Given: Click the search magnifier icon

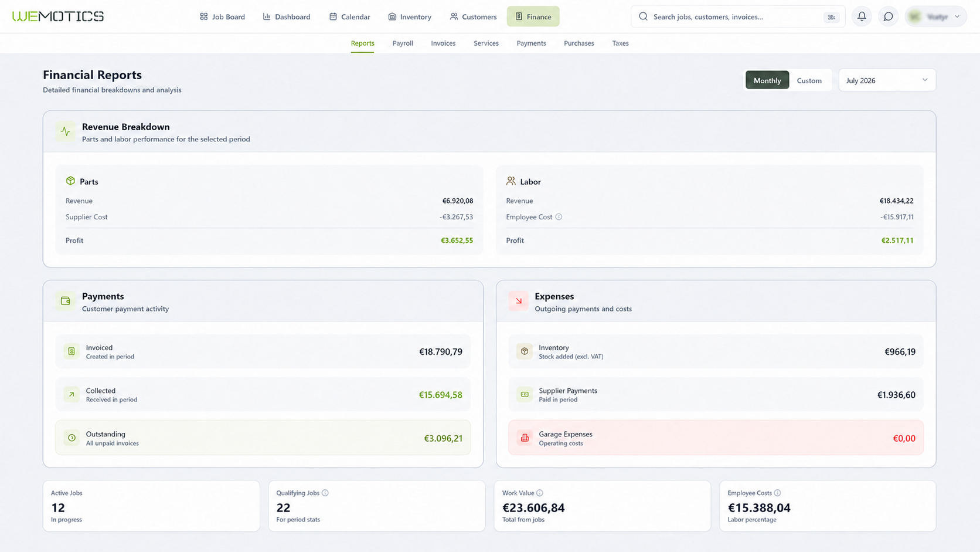Looking at the screenshot, I should coord(643,16).
